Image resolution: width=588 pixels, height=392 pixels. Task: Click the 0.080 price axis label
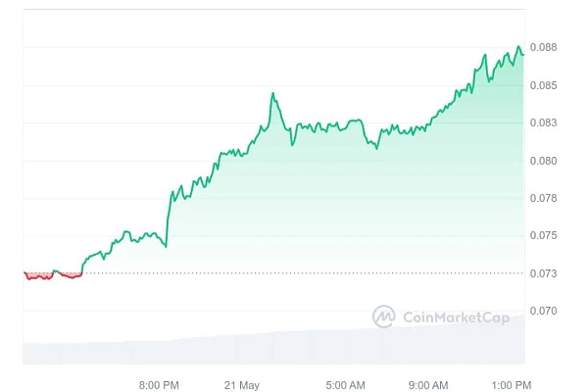click(543, 161)
